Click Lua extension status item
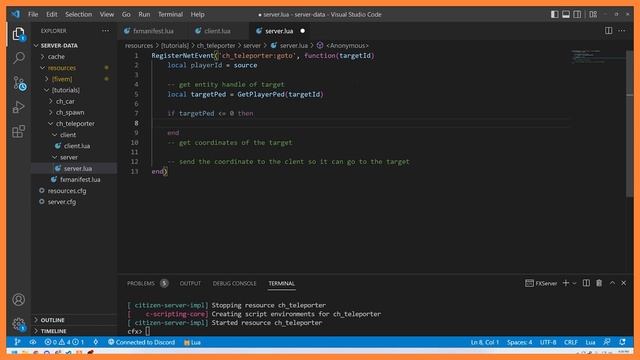 click(192, 342)
